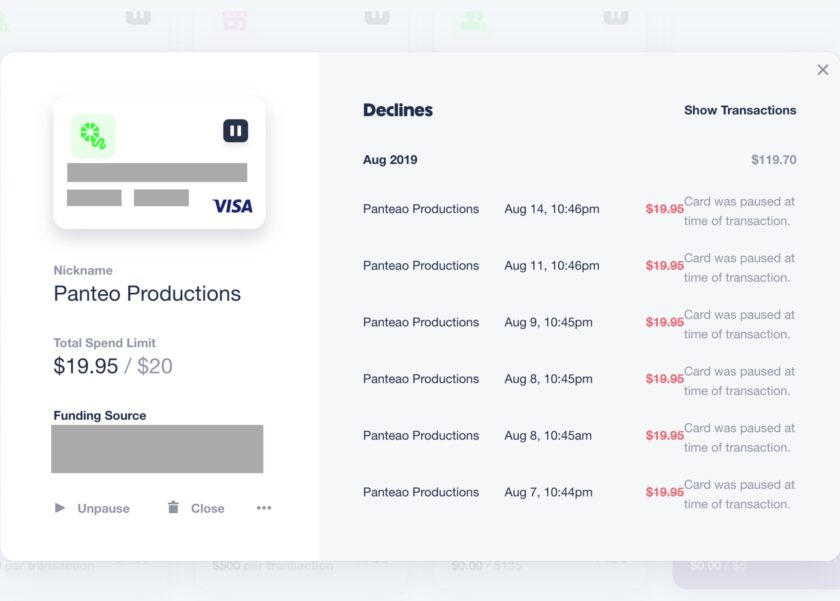Click the Declines heading
Viewport: 840px width, 601px height.
pos(398,110)
